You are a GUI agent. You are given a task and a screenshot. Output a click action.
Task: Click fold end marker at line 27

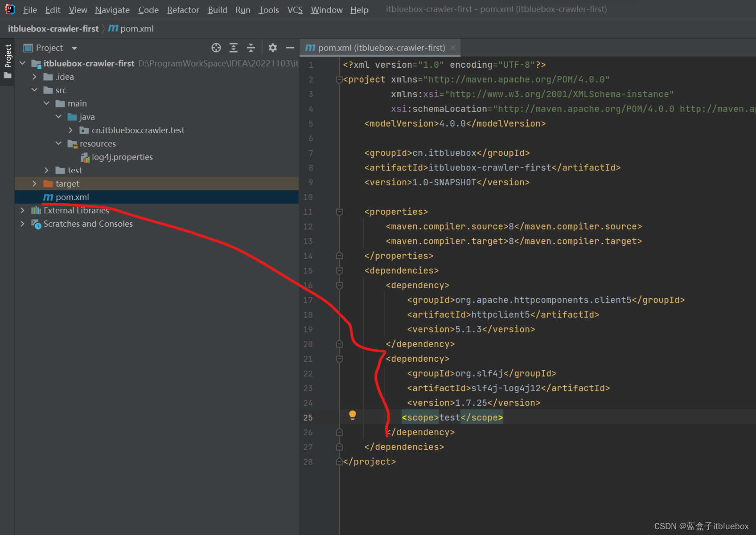[x=339, y=447]
